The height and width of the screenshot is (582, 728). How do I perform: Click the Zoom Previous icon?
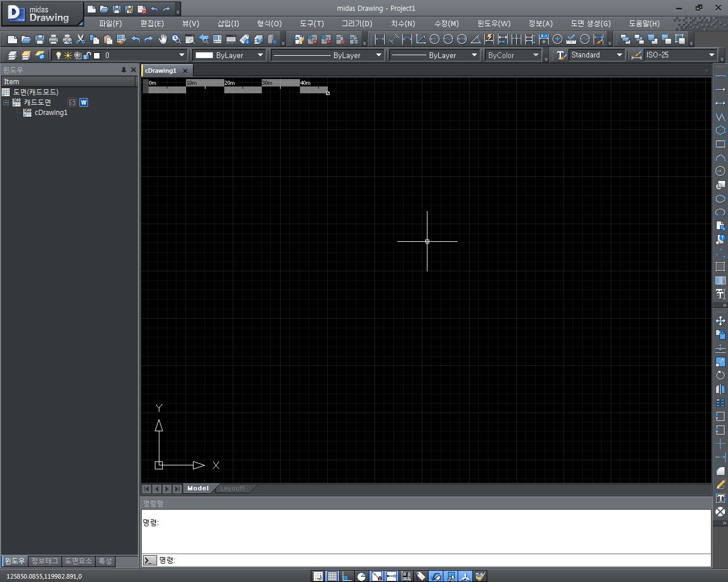pos(204,39)
